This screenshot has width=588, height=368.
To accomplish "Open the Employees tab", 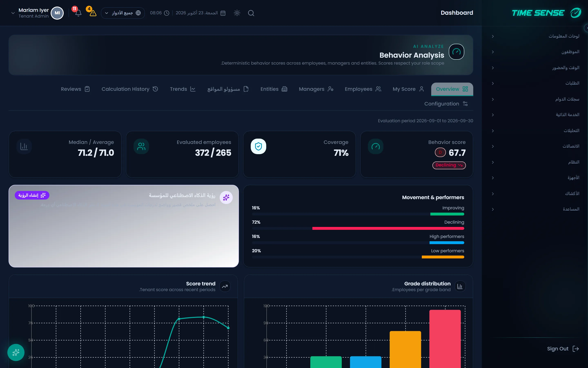I will click(363, 89).
